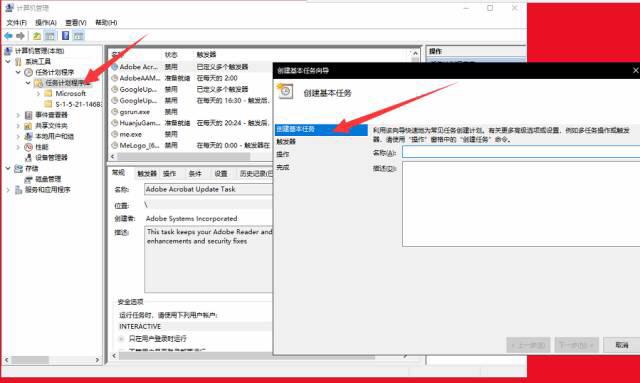Image resolution: width=640 pixels, height=383 pixels.
Task: Close the 创建基本任务向导 dialog
Action: (x=636, y=71)
